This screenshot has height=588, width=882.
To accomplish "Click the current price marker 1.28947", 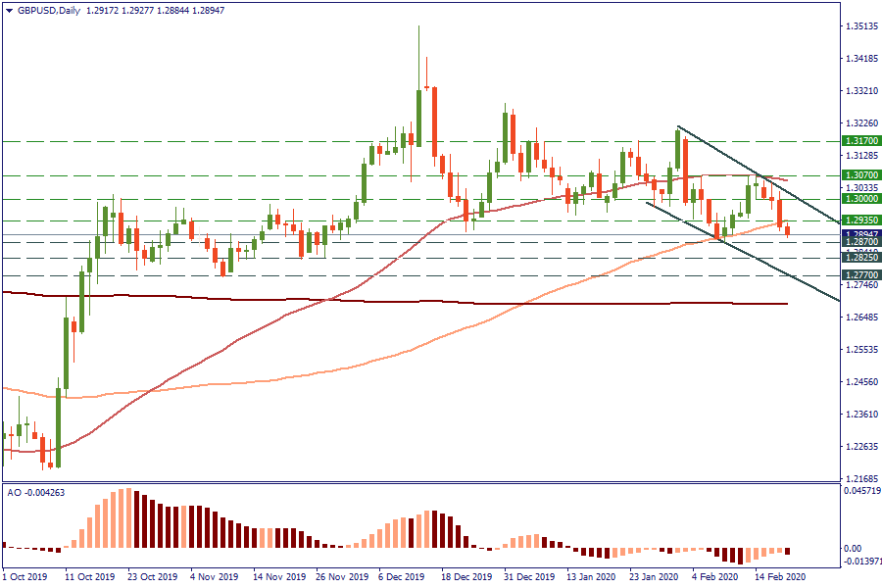I will (x=860, y=234).
